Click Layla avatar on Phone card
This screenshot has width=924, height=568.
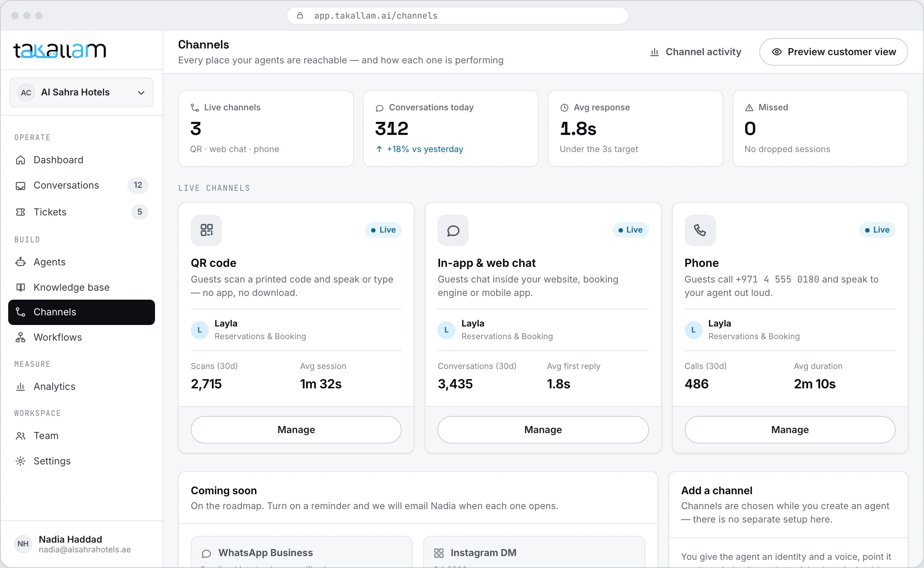[693, 330]
